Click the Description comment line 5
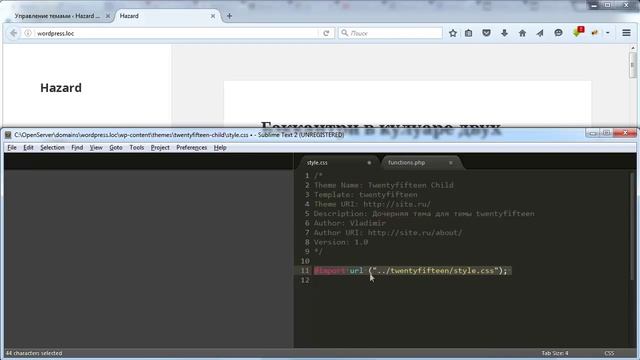This screenshot has height=360, width=640. pyautogui.click(x=424, y=213)
